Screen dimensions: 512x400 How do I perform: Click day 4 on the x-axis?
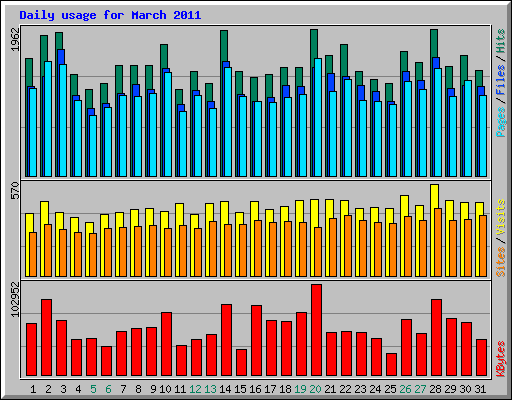[78, 389]
